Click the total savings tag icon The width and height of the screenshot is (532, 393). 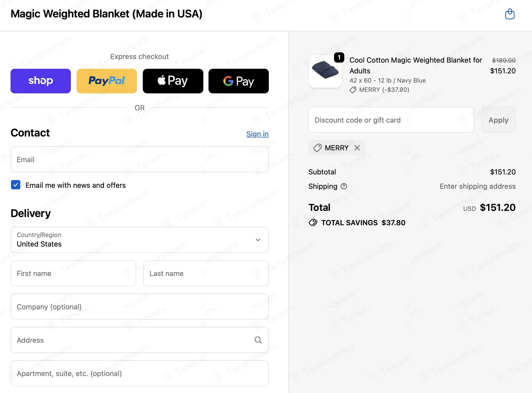(313, 222)
